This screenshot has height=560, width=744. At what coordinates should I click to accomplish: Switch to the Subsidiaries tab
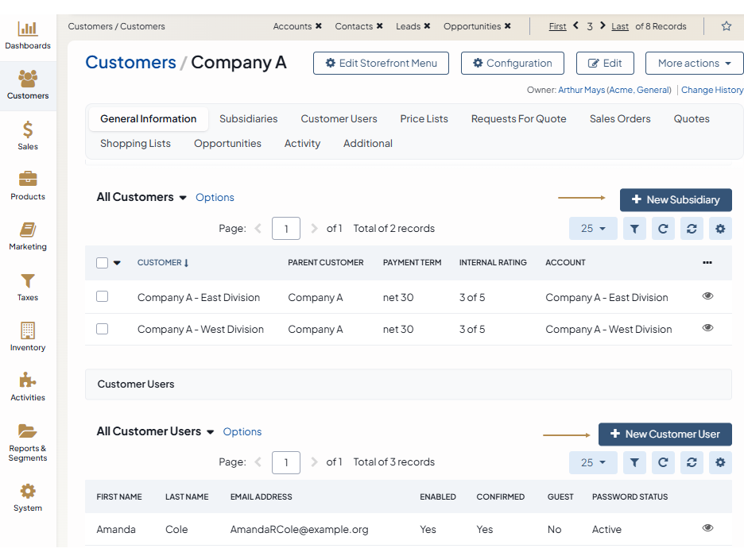(x=248, y=119)
